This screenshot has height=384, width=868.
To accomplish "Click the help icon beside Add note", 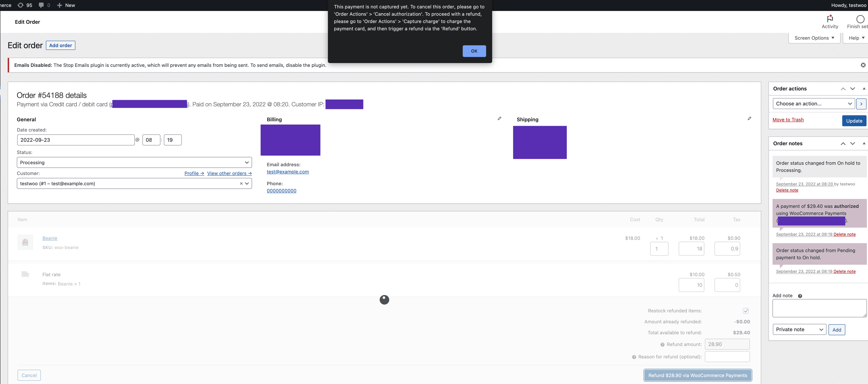I will coord(800,296).
